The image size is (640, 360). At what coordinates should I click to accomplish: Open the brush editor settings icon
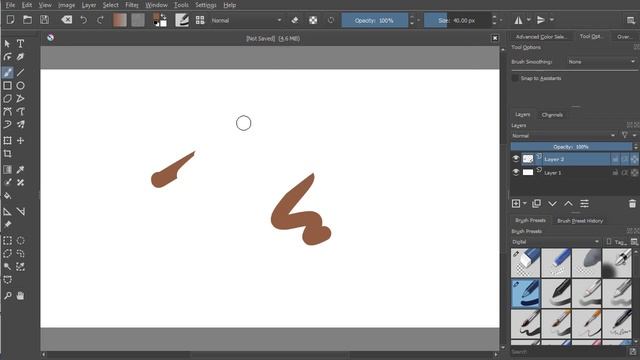tap(182, 20)
